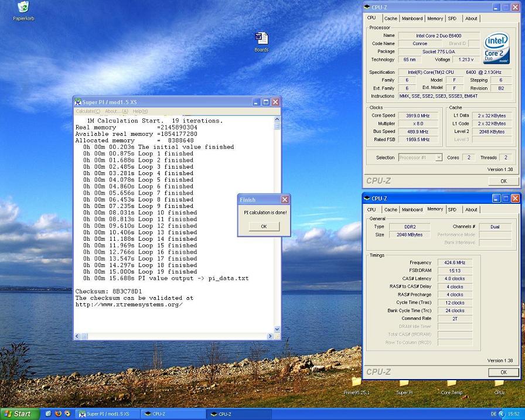The width and height of the screenshot is (525, 420).
Task: Click the Level 2 cache value 2048 KBytes
Action: (492, 132)
